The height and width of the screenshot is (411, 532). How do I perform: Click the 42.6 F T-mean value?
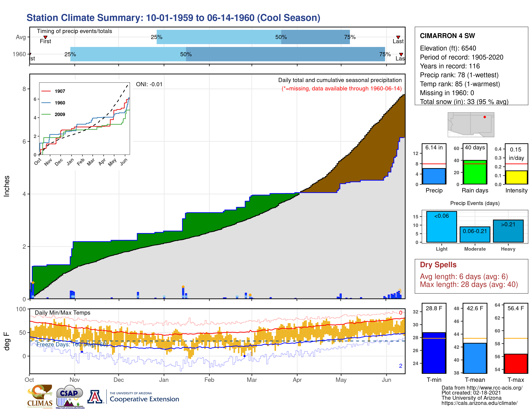coord(475,308)
